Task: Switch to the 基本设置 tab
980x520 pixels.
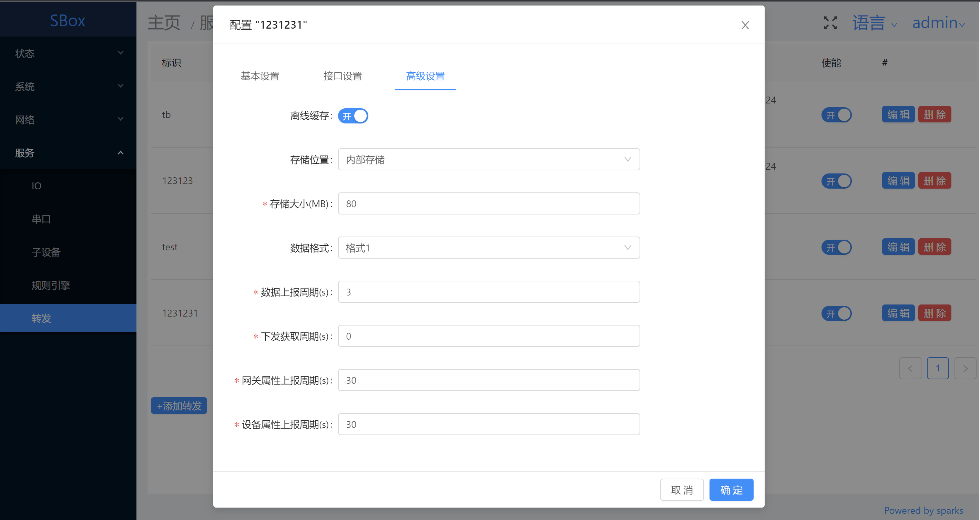Action: (260, 76)
